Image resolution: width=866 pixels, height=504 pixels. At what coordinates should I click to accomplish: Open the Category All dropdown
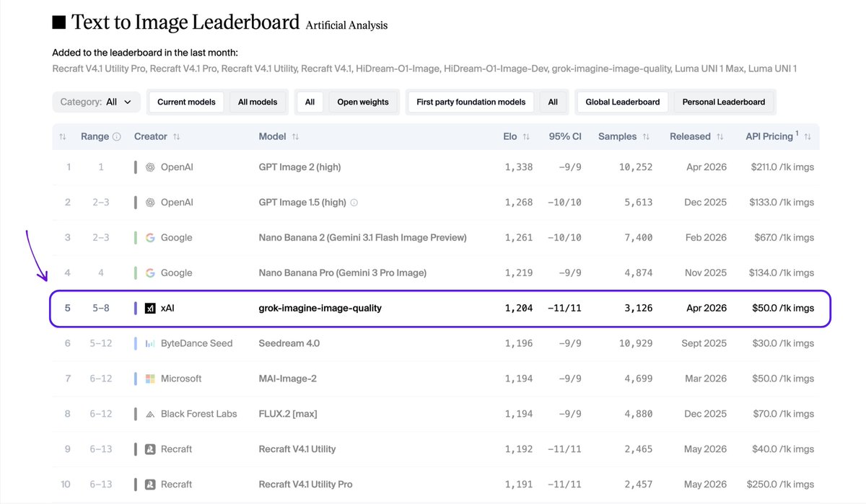pyautogui.click(x=96, y=102)
